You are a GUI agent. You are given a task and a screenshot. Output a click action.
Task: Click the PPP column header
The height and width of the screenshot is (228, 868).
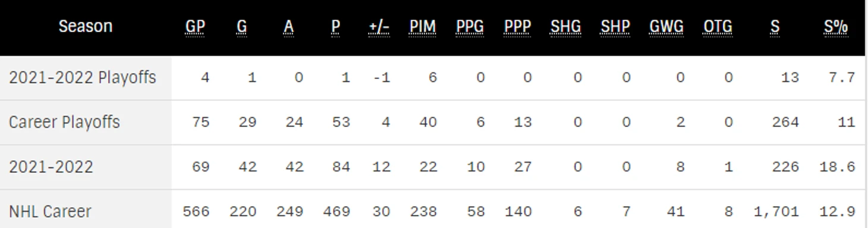517,27
